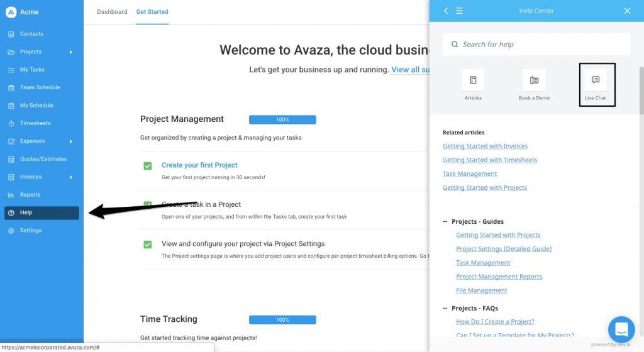Toggle the Create your first Project checkbox
Screen dimensions: 644x352
click(148, 166)
